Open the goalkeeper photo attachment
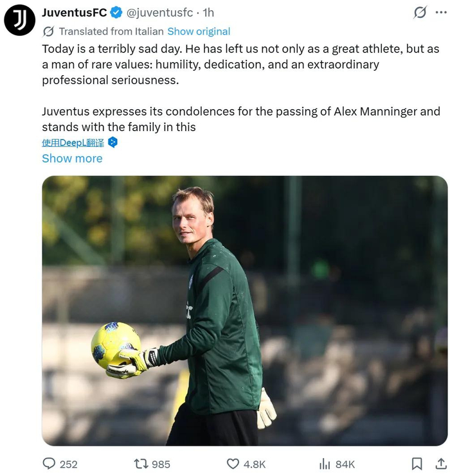Screen dimensions: 450x476 click(x=244, y=310)
